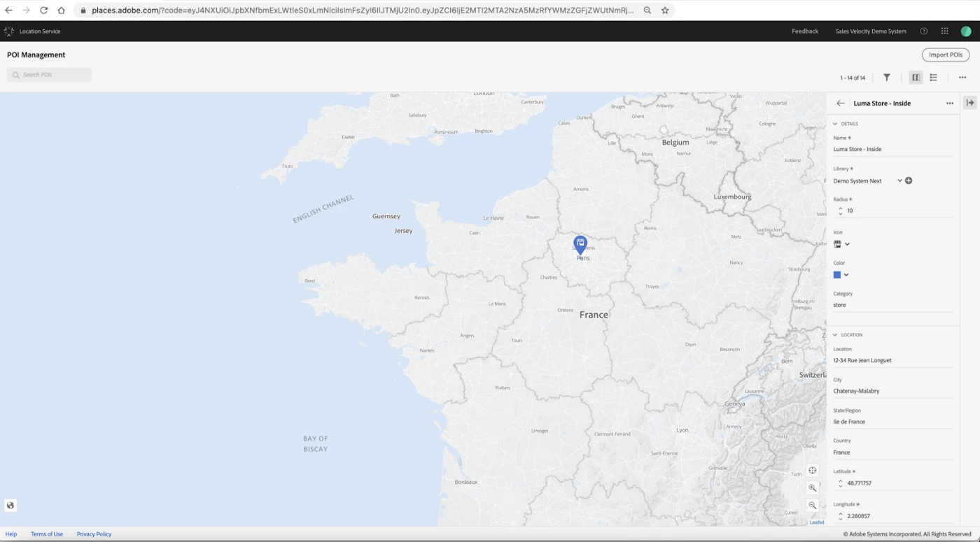Image resolution: width=980 pixels, height=542 pixels.
Task: Zoom out on the map
Action: pyautogui.click(x=813, y=505)
